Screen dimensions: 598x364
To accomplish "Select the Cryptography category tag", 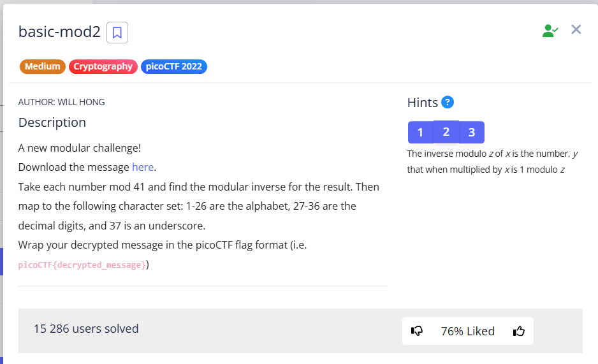I will point(103,66).
